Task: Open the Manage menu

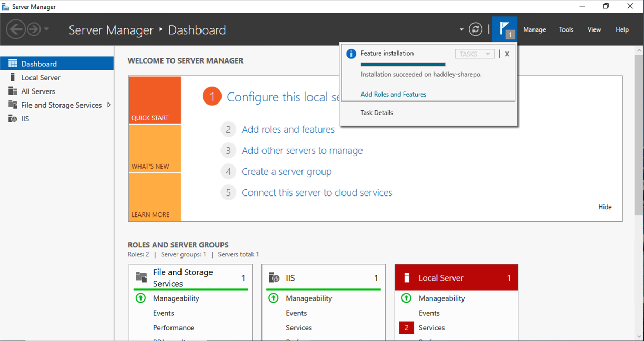Action: tap(535, 29)
